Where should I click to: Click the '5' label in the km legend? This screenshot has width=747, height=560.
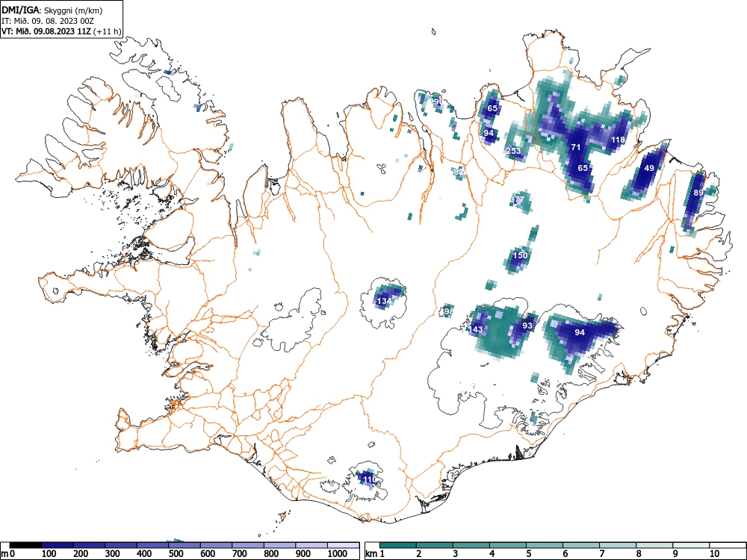click(529, 554)
